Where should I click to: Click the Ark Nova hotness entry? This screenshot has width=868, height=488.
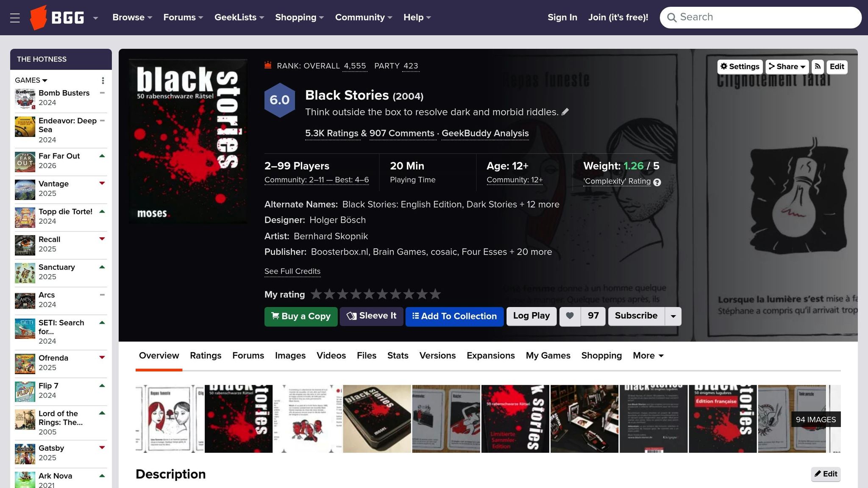coord(55,476)
